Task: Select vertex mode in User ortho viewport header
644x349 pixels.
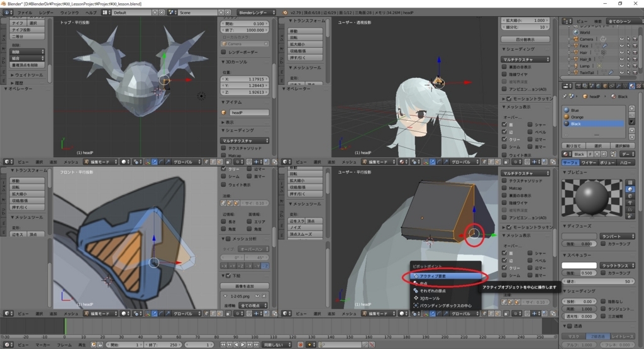Action: coord(484,314)
